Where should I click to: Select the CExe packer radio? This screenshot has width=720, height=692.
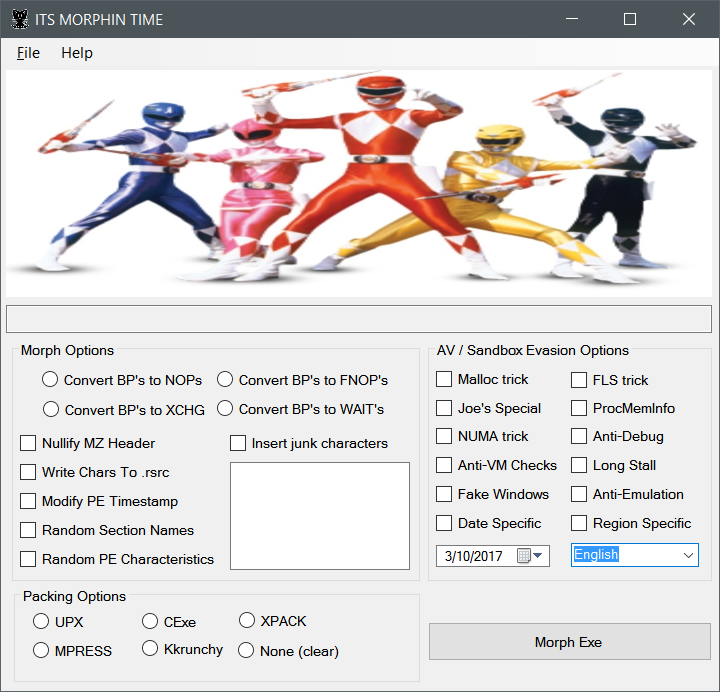[150, 621]
